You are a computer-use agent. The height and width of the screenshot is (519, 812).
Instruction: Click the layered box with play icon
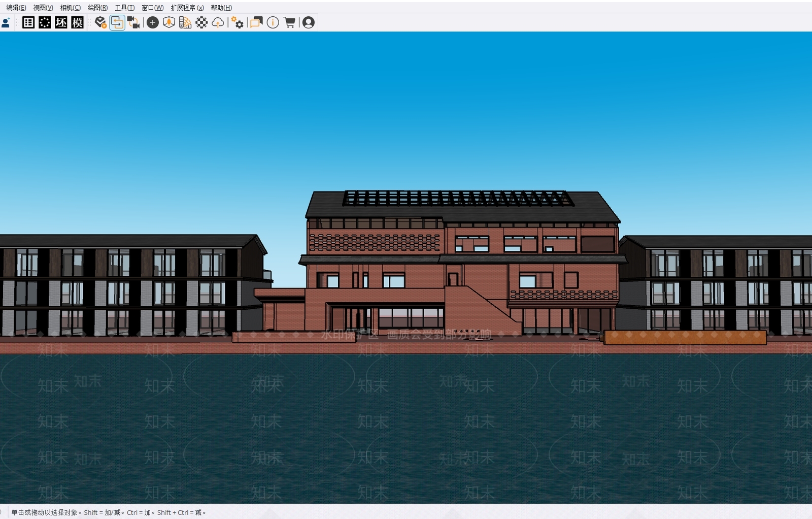tap(100, 22)
